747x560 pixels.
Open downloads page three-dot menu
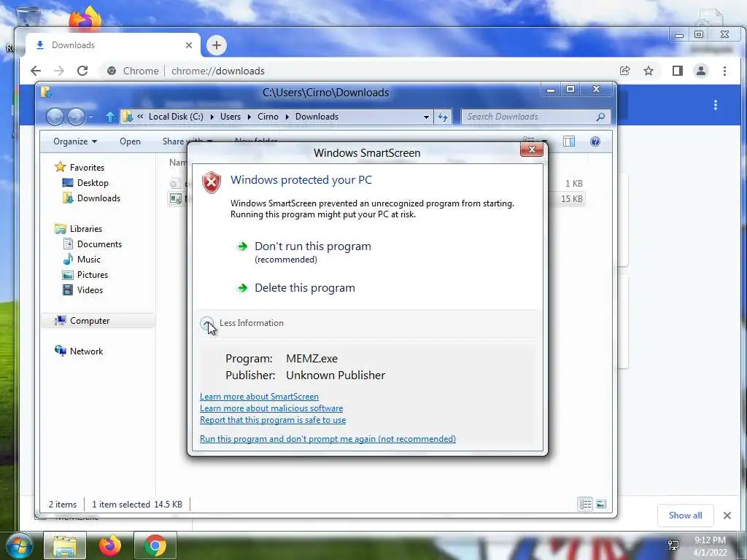coord(715,105)
